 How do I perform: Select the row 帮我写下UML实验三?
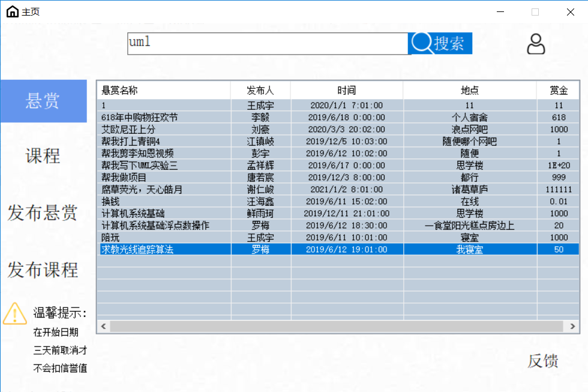[x=338, y=166]
